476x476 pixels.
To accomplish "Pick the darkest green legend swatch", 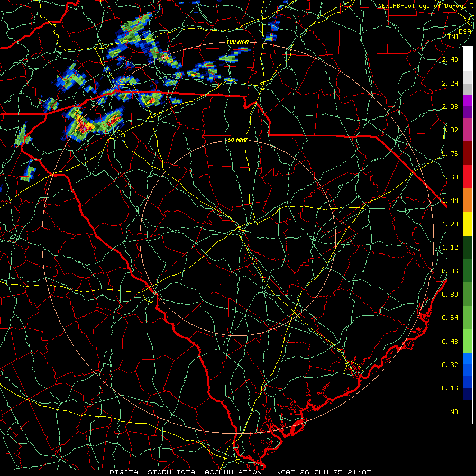I will pyautogui.click(x=467, y=247).
